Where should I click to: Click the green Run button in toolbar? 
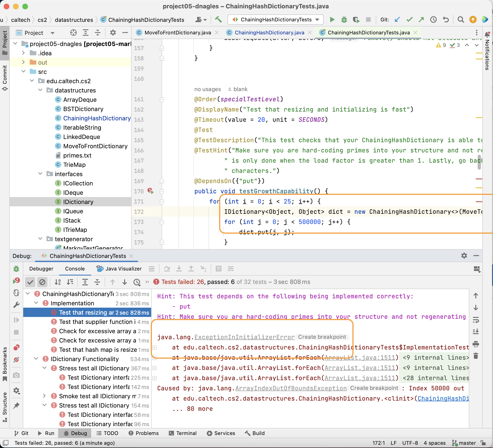click(332, 20)
